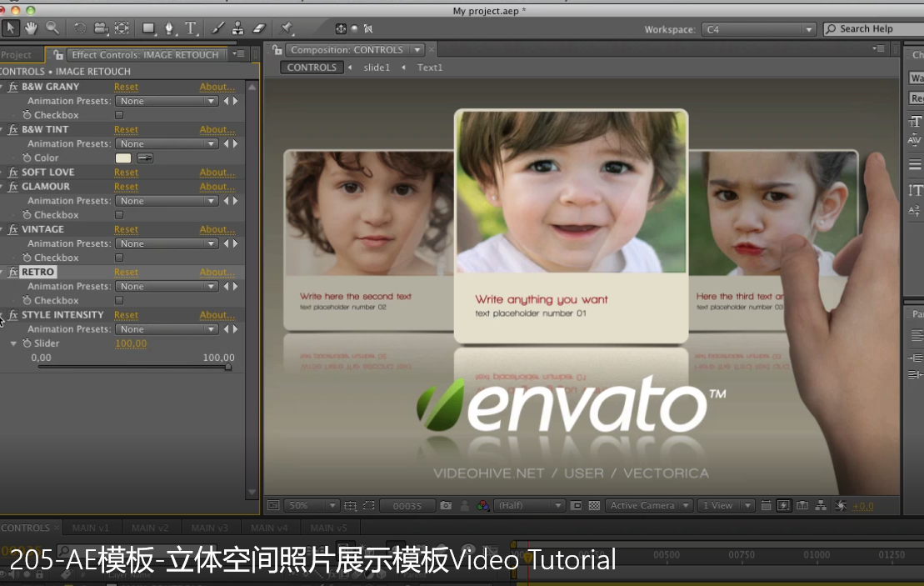
Task: Toggle the transparency grid checkerboard icon
Action: click(594, 506)
